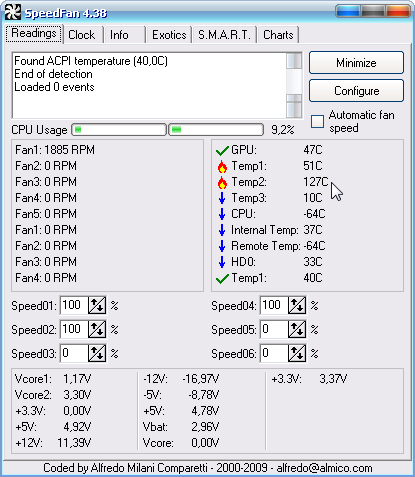415x477 pixels.
Task: Select the 'Fan1: 1885 RPM' reading
Action: 55,150
